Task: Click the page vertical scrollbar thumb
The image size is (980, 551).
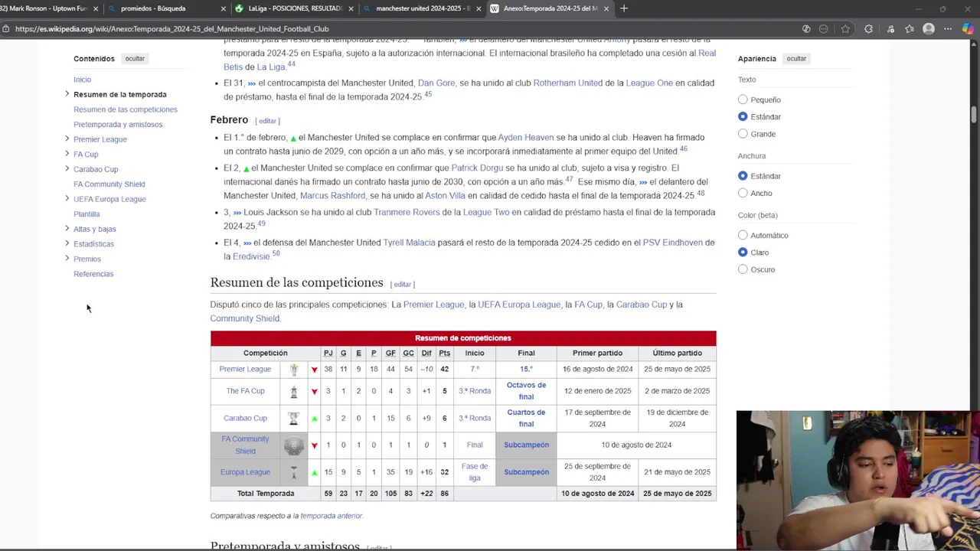Action: point(975,115)
